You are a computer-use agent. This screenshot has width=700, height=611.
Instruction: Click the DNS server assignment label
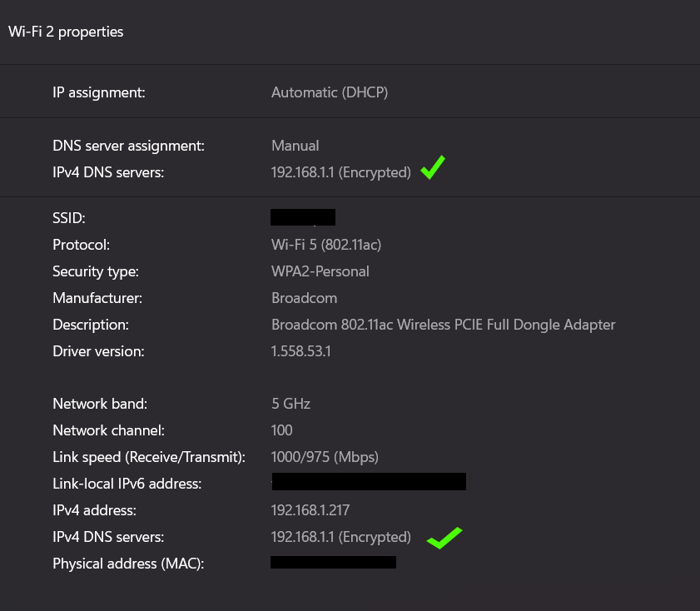(128, 145)
